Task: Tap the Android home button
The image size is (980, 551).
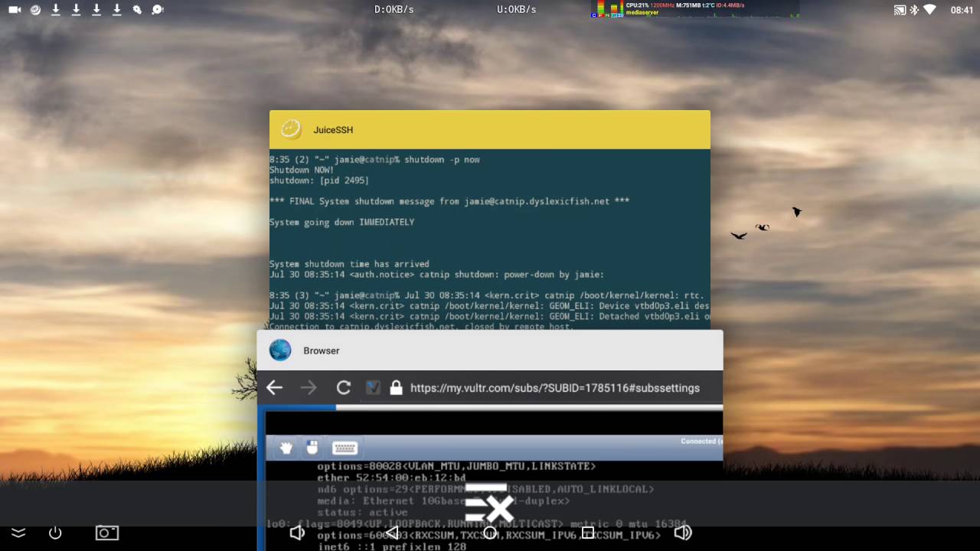Action: 490,533
